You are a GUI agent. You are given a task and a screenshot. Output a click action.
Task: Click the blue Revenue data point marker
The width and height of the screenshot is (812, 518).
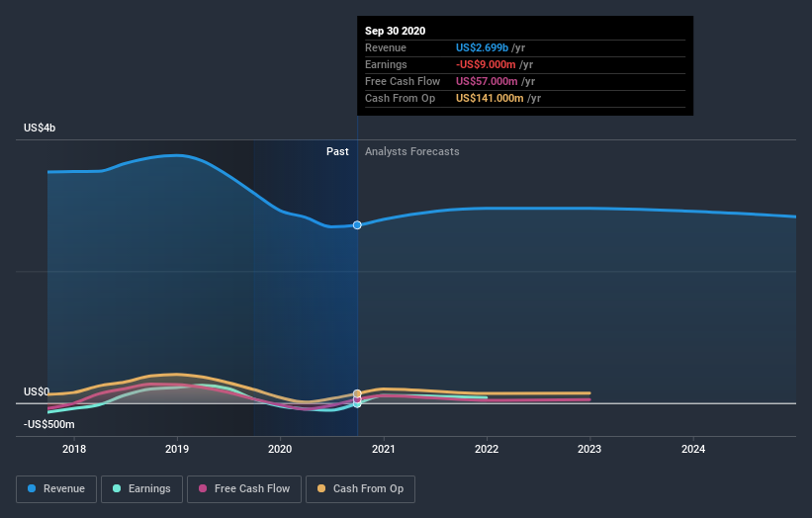357,225
